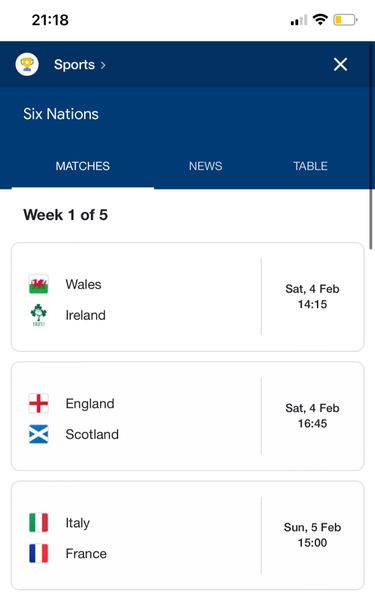Viewport: 375px width, 600px height.
Task: Open England vs Scotland 16:45 fixture
Action: [188, 416]
